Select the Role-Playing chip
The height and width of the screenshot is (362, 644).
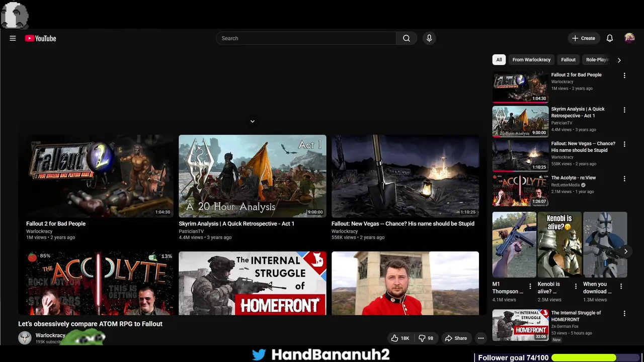click(597, 60)
